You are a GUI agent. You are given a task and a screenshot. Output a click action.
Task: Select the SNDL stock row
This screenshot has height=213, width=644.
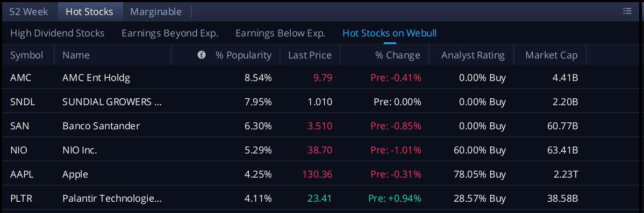point(322,101)
